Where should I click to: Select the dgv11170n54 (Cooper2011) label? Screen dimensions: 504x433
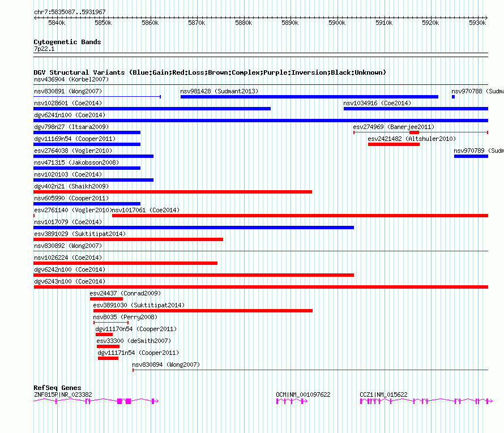(x=136, y=329)
